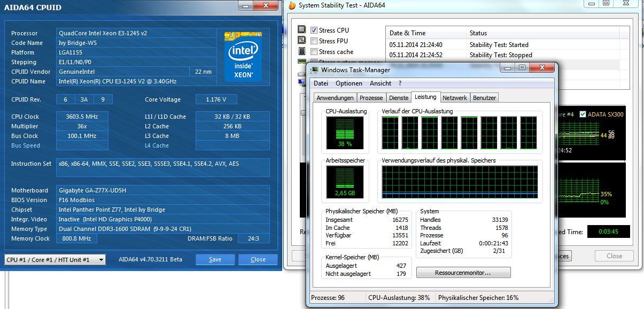This screenshot has width=644, height=309.
Task: Enable the Stress FPU checkbox
Action: 314,41
